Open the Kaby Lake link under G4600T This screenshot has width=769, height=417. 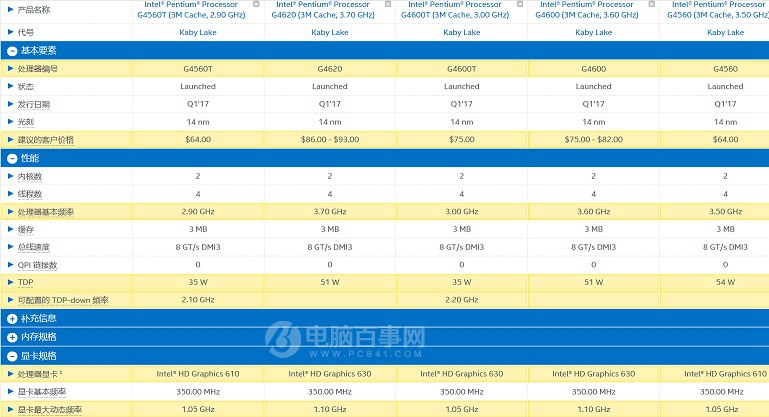[461, 32]
